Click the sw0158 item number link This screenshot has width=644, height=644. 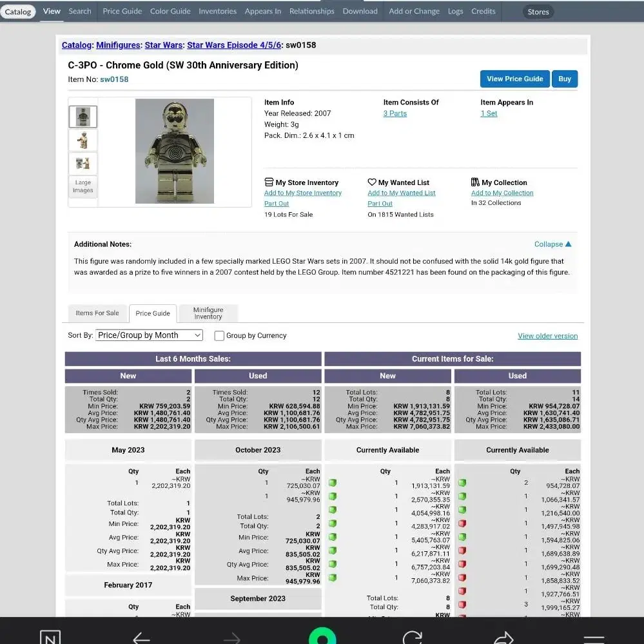(114, 79)
